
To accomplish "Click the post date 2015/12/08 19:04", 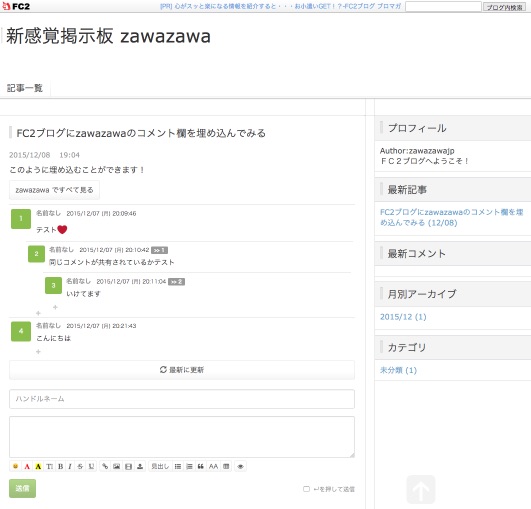I will pyautogui.click(x=44, y=155).
